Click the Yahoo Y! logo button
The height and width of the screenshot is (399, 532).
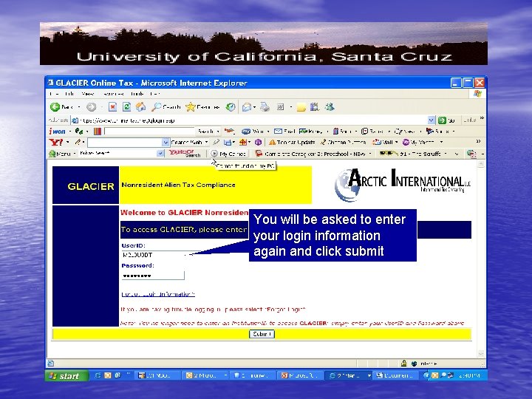[x=55, y=142]
